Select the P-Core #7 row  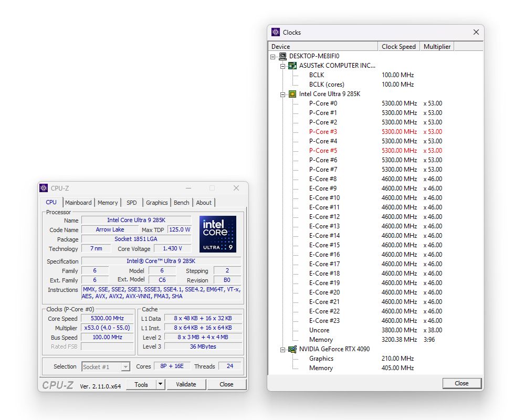tap(375, 170)
